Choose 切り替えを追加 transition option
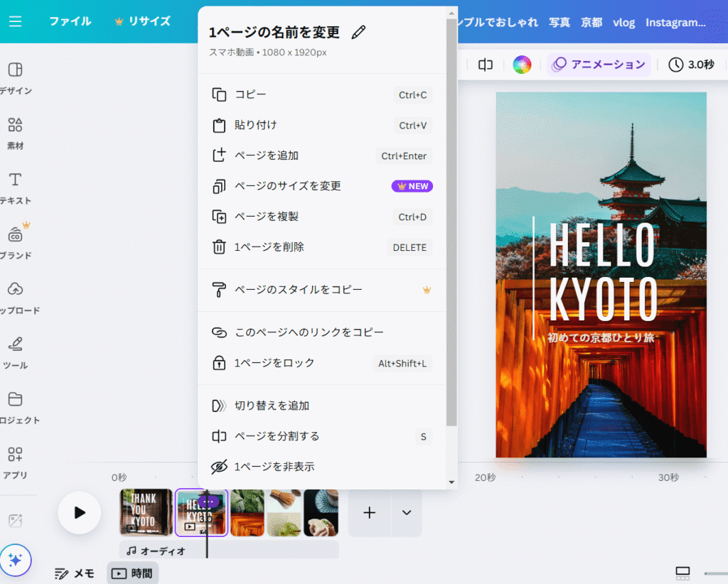 (x=322, y=406)
